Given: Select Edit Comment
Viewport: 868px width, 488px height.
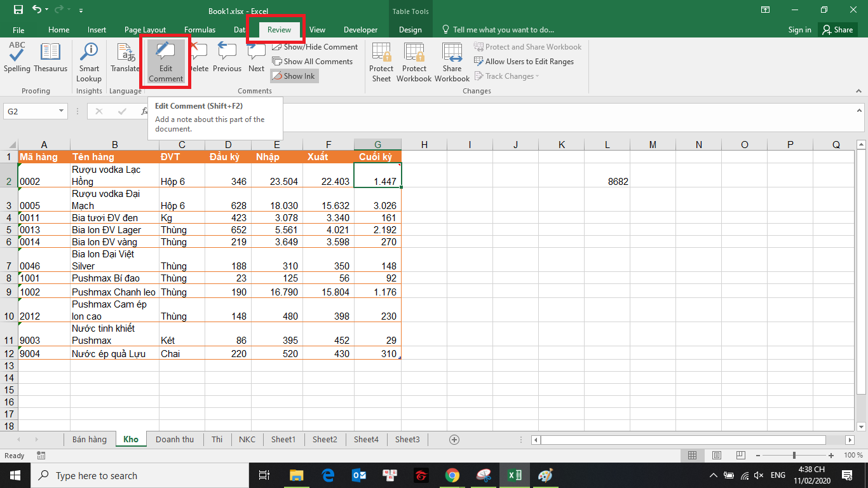Looking at the screenshot, I should coord(165,60).
